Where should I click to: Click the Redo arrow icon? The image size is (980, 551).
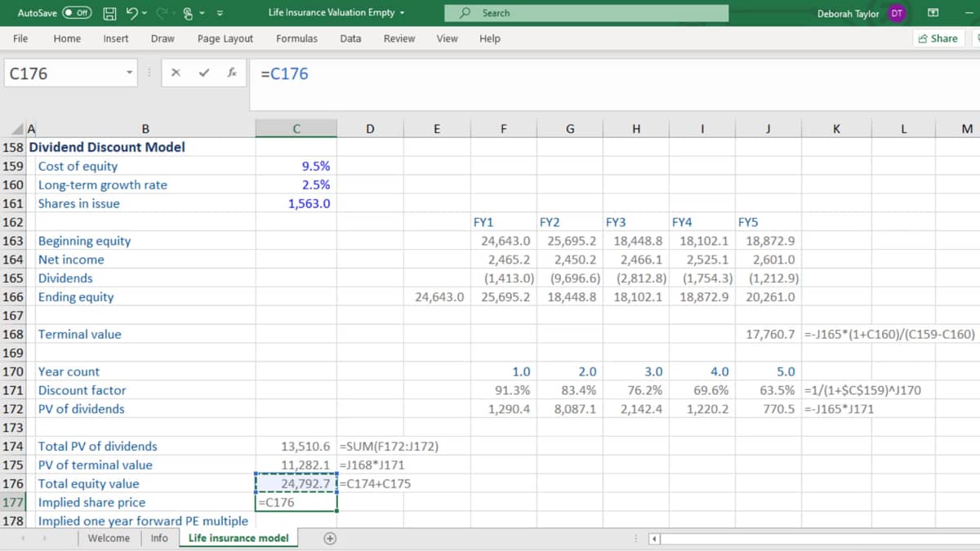162,13
